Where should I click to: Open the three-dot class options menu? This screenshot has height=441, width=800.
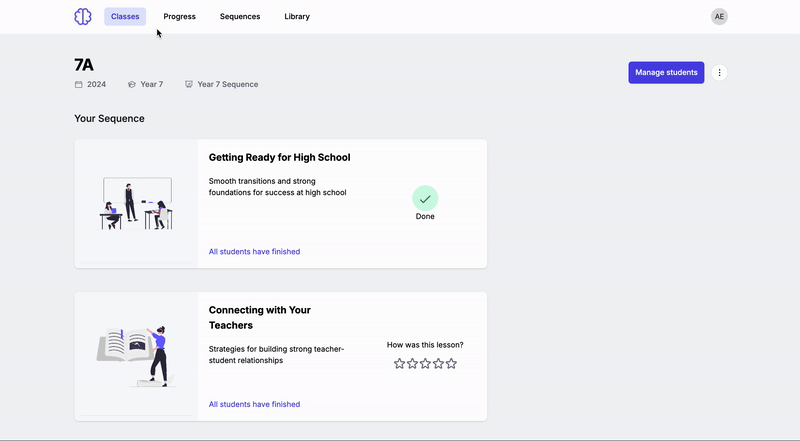[720, 73]
